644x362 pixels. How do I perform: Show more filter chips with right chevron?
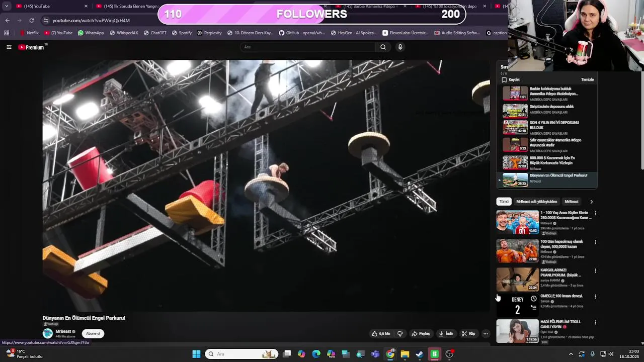pos(591,202)
